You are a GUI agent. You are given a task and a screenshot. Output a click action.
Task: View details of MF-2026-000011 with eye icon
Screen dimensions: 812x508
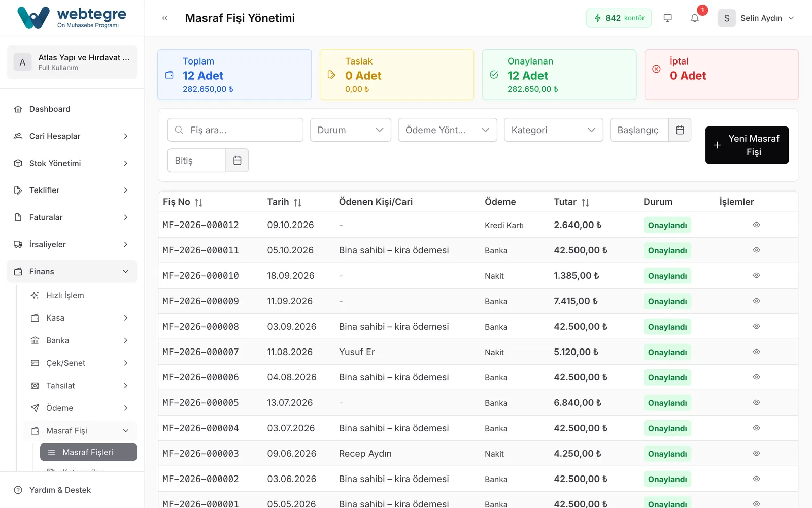point(756,250)
